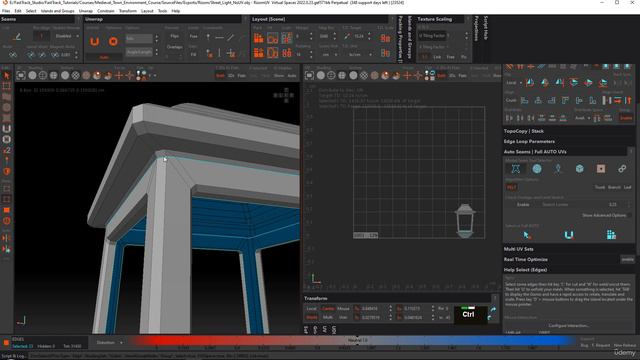Click the Angle/Length field in Unwrap panel

(x=139, y=52)
